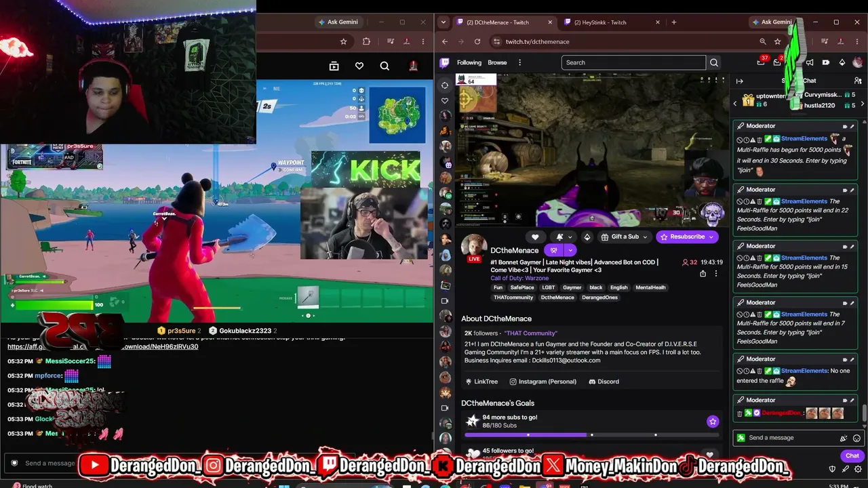Open the Twitch channel share icon

703,274
